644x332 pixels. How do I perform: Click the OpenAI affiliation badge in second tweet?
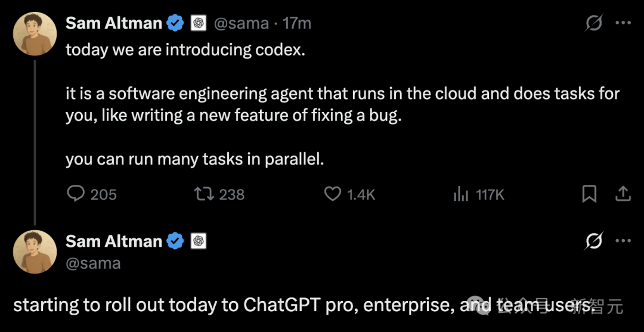click(199, 241)
